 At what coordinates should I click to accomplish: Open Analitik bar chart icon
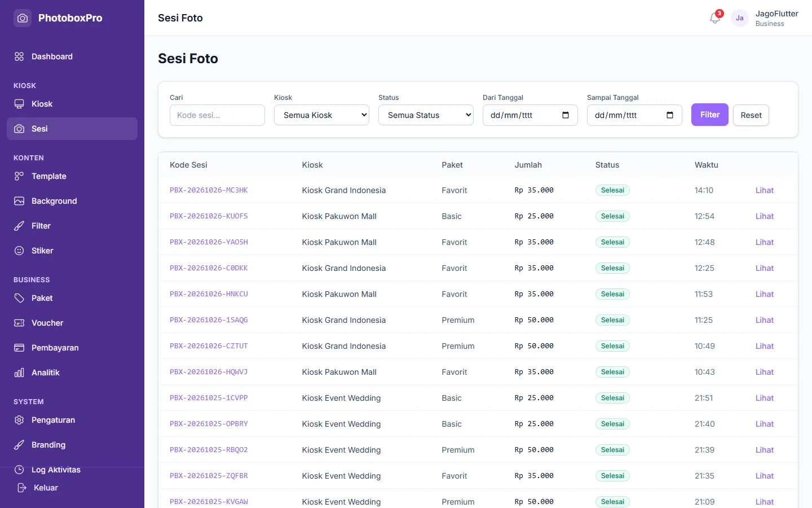(x=19, y=373)
